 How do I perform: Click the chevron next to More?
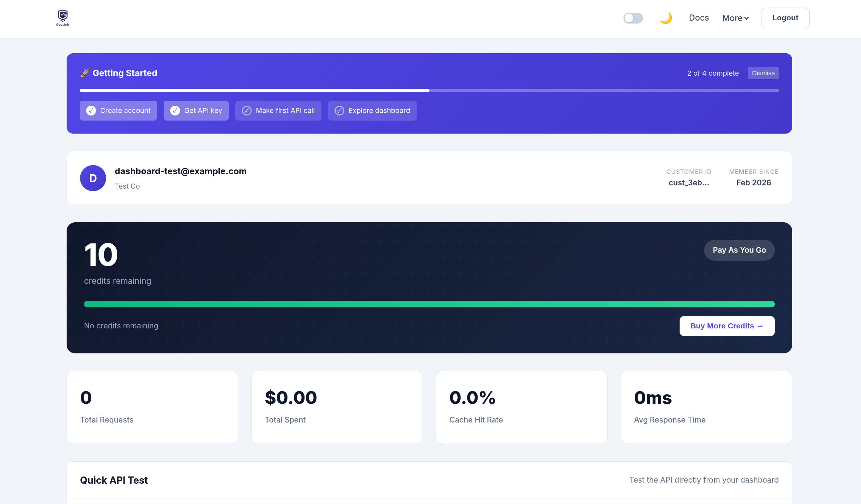pyautogui.click(x=747, y=18)
